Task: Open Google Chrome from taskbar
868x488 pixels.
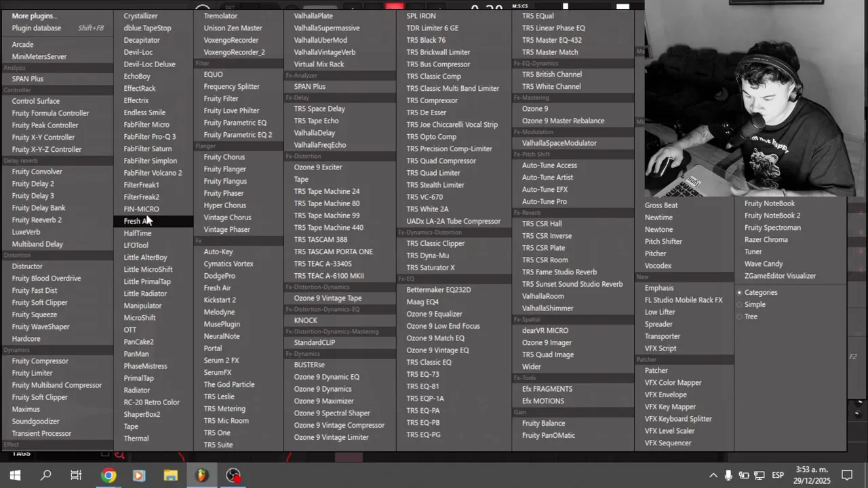Action: pyautogui.click(x=108, y=475)
